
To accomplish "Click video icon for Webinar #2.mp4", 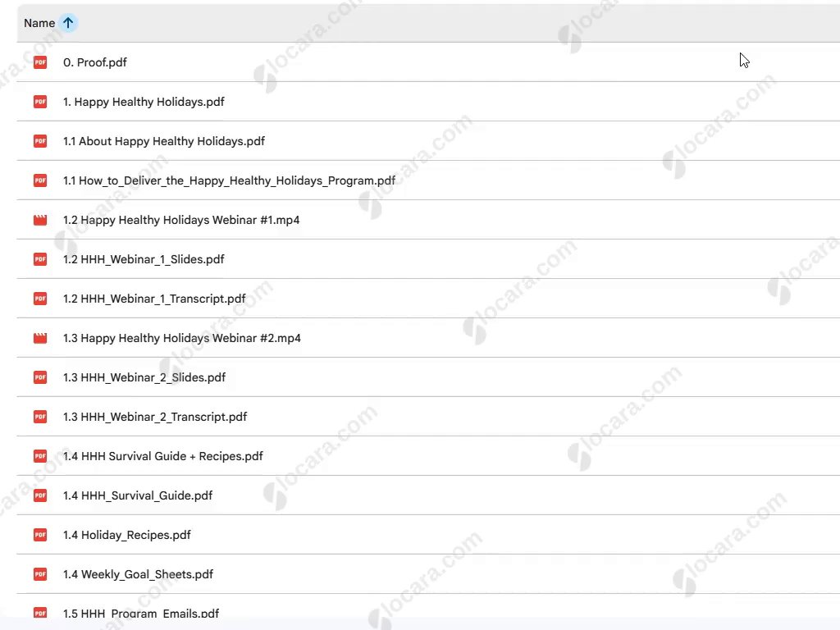I will click(40, 338).
